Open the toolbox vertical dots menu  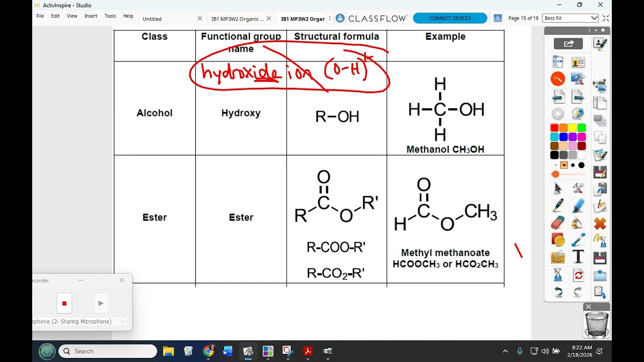click(589, 31)
